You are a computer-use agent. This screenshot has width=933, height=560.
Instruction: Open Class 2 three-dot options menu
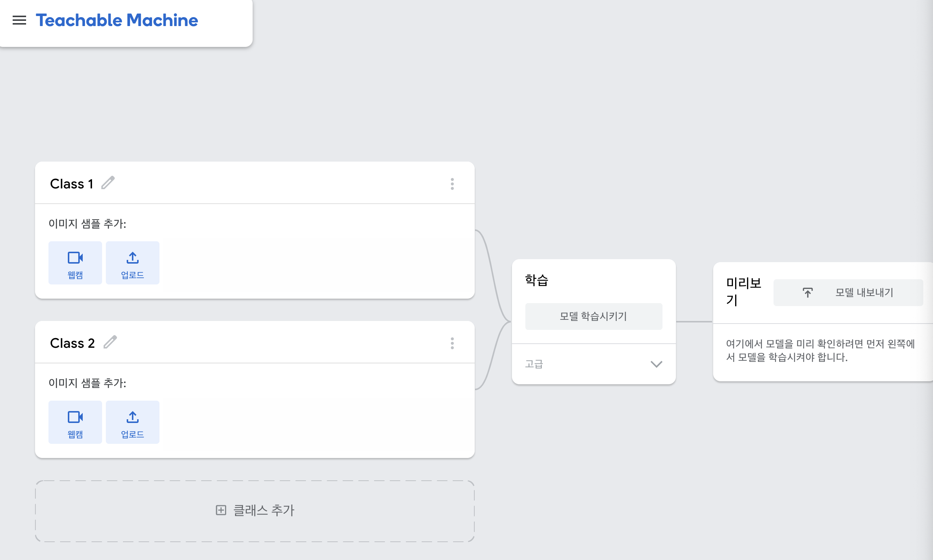coord(452,343)
